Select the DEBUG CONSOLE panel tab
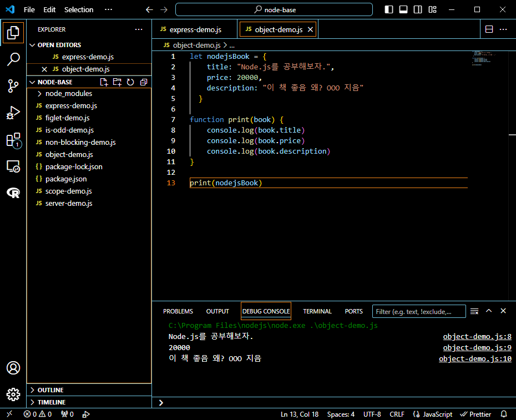Screen dimensions: 516x420 point(266,311)
